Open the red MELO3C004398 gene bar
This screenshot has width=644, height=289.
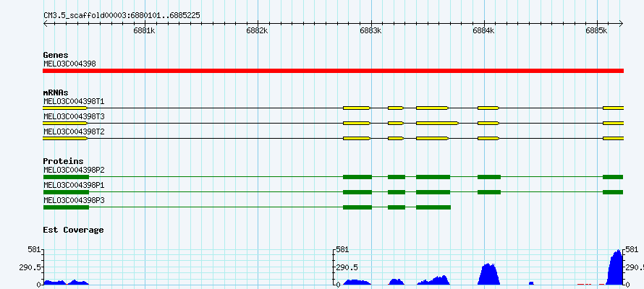pos(333,71)
